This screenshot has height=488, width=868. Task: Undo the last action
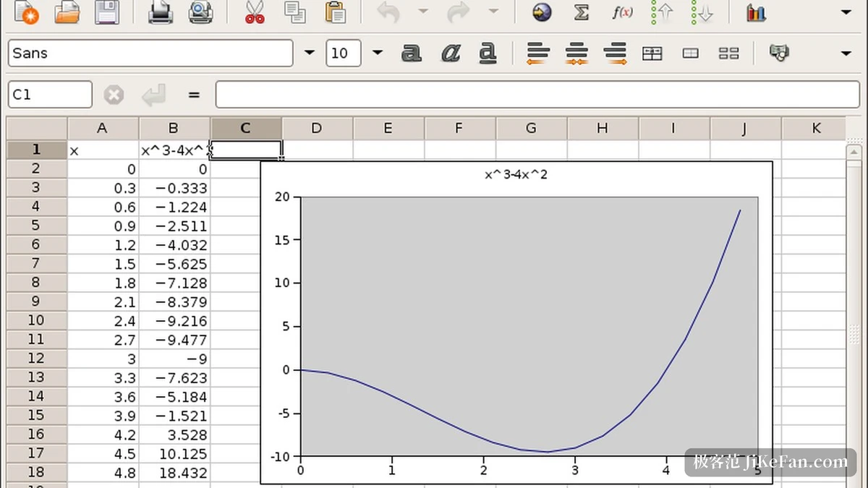[x=388, y=12]
